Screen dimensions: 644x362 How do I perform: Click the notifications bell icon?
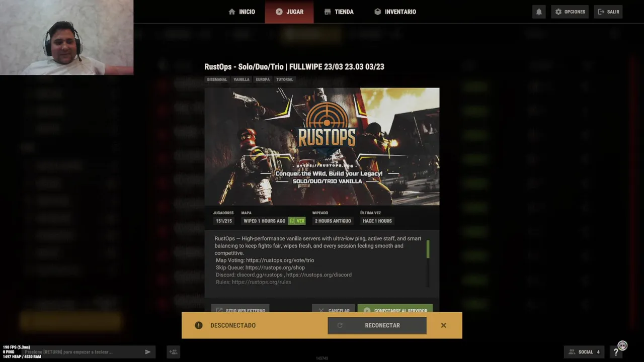pyautogui.click(x=539, y=12)
